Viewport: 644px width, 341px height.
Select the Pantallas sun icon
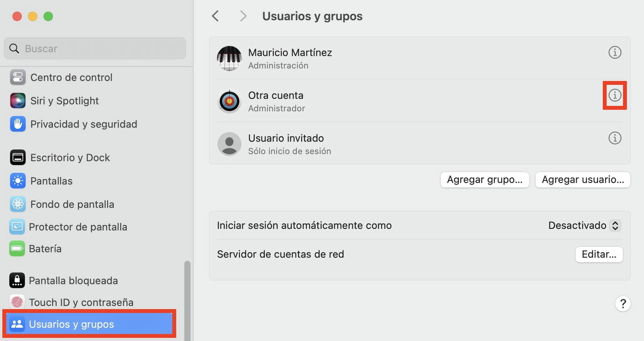(18, 181)
